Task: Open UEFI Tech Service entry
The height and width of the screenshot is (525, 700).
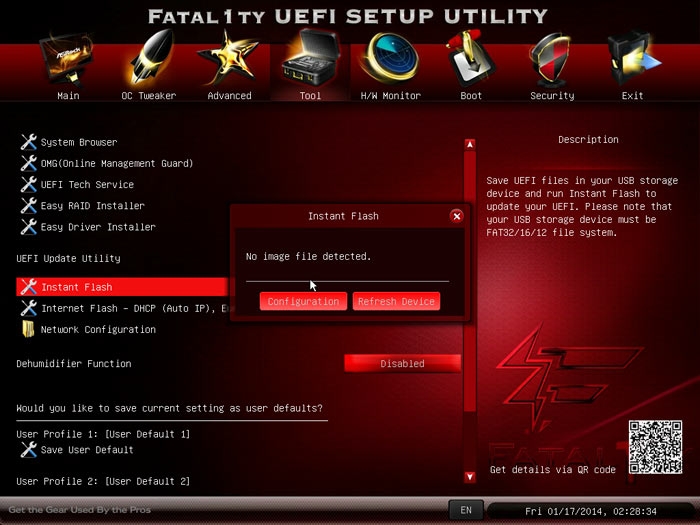Action: coord(87,184)
